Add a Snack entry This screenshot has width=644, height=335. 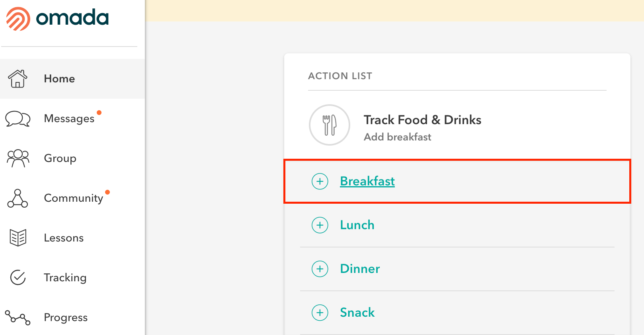click(x=457, y=313)
